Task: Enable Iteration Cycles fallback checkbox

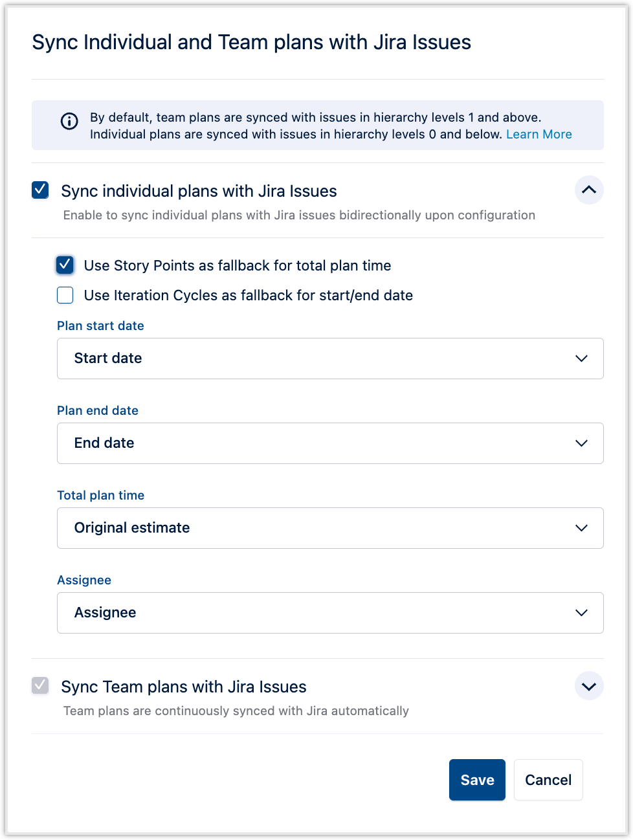Action: 65,295
